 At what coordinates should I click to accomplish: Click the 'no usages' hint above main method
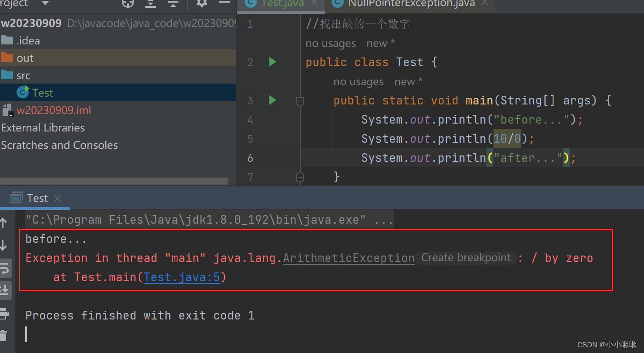point(359,82)
